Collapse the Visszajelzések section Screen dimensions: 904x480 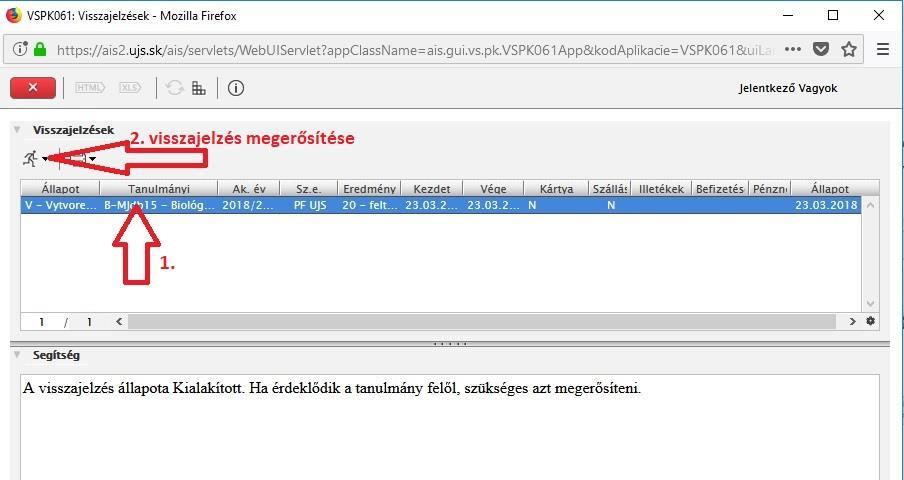[x=17, y=130]
